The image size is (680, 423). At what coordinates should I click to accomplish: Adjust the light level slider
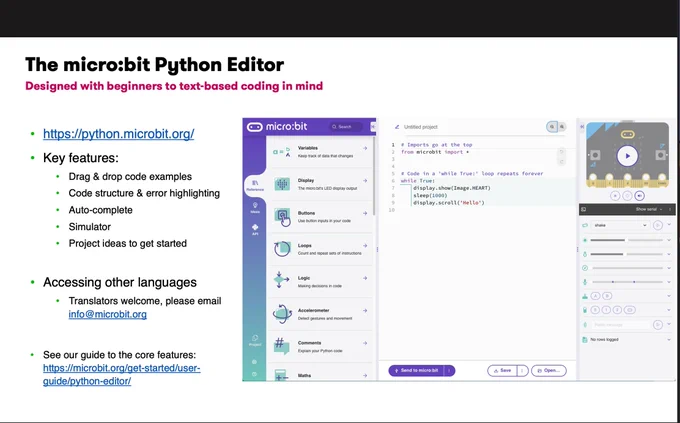[x=626, y=240]
